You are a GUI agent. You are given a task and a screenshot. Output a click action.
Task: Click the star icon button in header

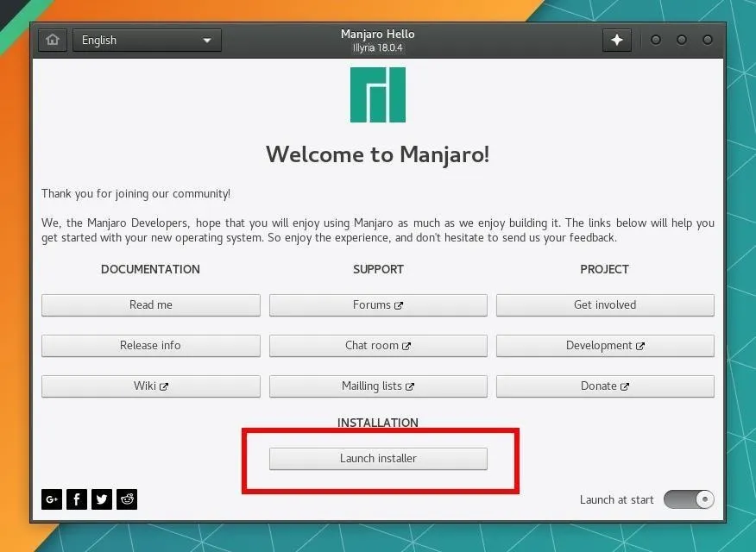[617, 40]
